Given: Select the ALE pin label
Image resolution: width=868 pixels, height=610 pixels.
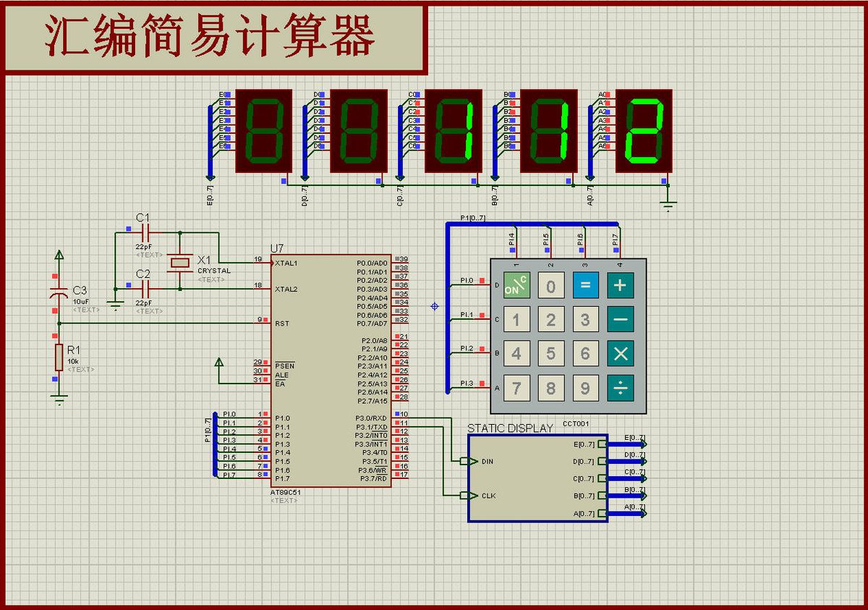Looking at the screenshot, I should coord(281,375).
